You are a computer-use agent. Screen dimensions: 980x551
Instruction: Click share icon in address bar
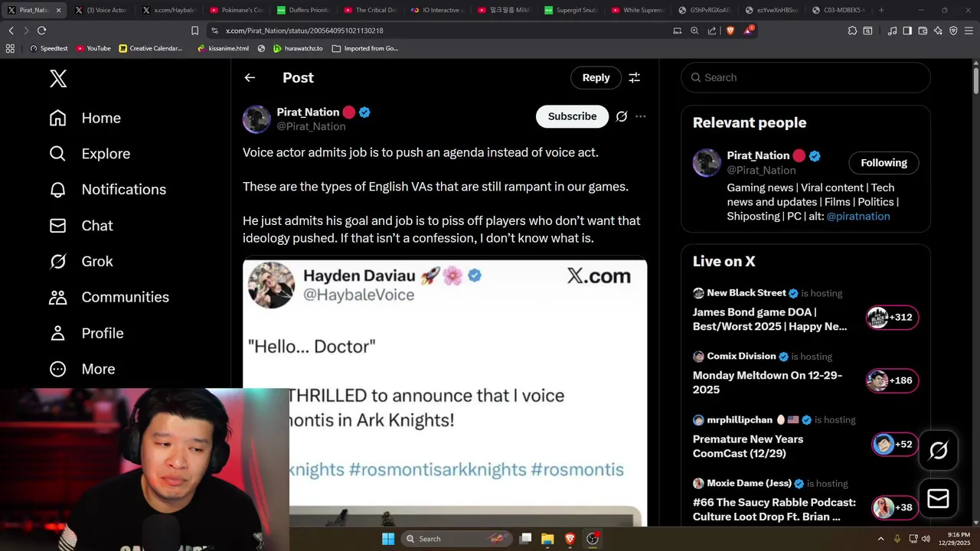[712, 31]
